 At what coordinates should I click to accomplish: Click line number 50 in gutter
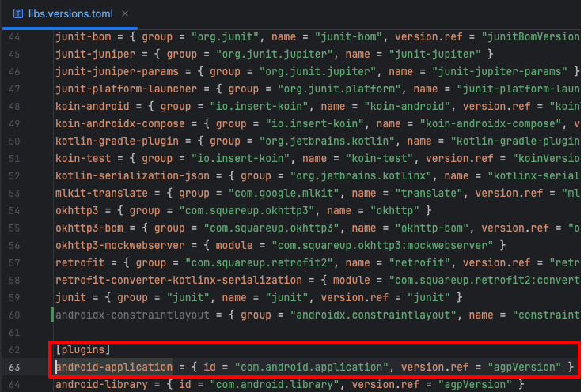[x=14, y=141]
